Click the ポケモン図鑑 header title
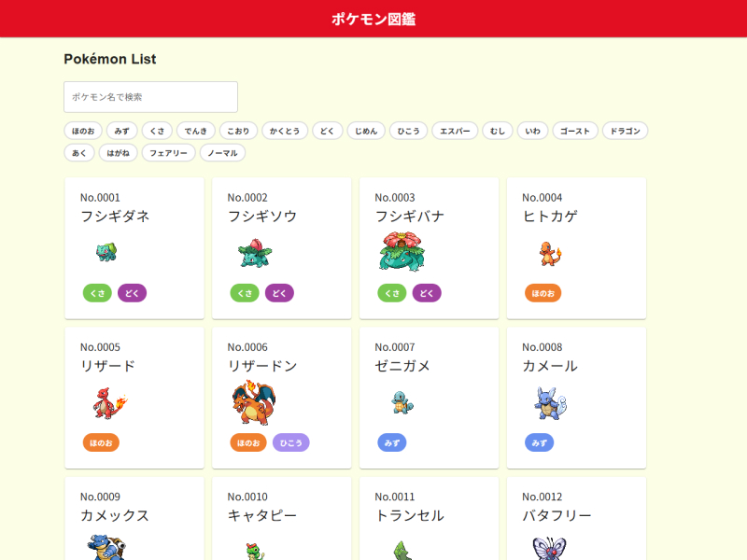747x560 pixels. click(373, 19)
